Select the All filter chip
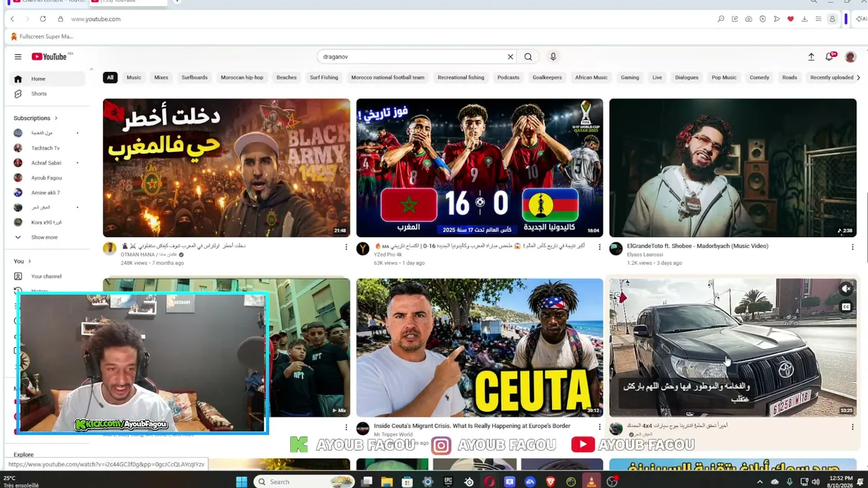 (x=110, y=77)
